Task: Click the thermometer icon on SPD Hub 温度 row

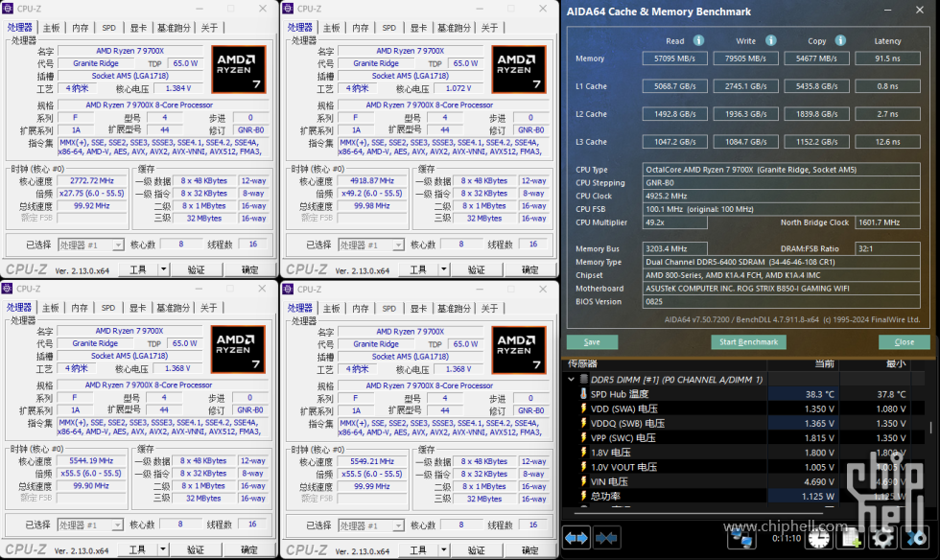Action: tap(583, 393)
